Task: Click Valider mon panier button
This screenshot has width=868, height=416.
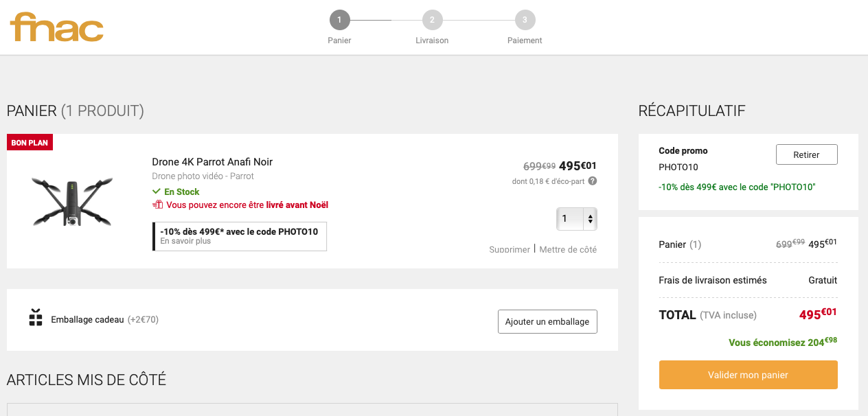Action: coord(748,375)
